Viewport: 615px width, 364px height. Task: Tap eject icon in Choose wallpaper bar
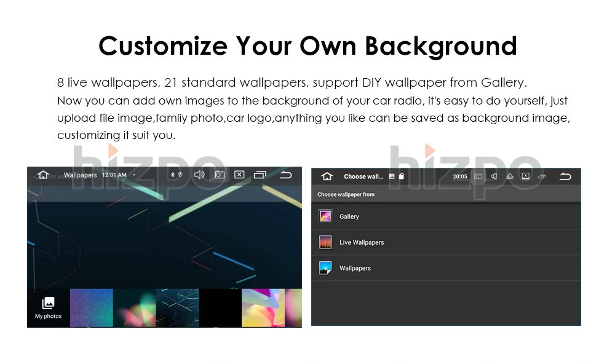pyautogui.click(x=510, y=176)
